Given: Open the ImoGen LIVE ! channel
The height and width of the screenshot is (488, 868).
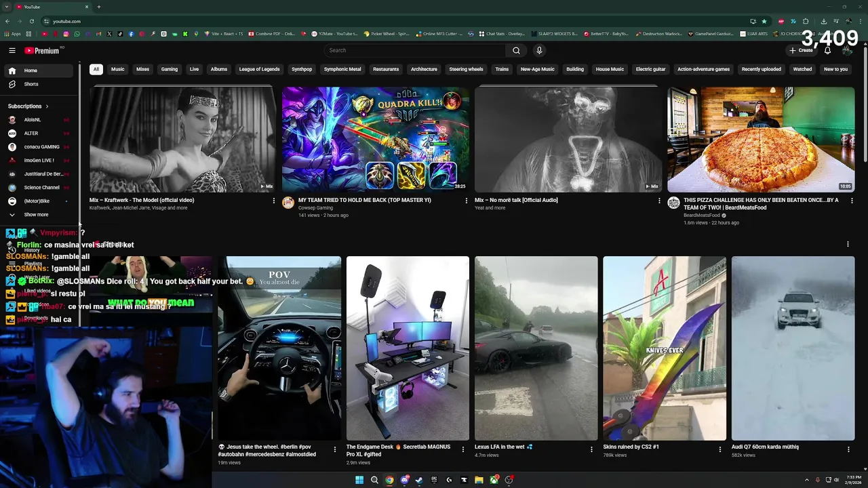Looking at the screenshot, I should (x=38, y=161).
